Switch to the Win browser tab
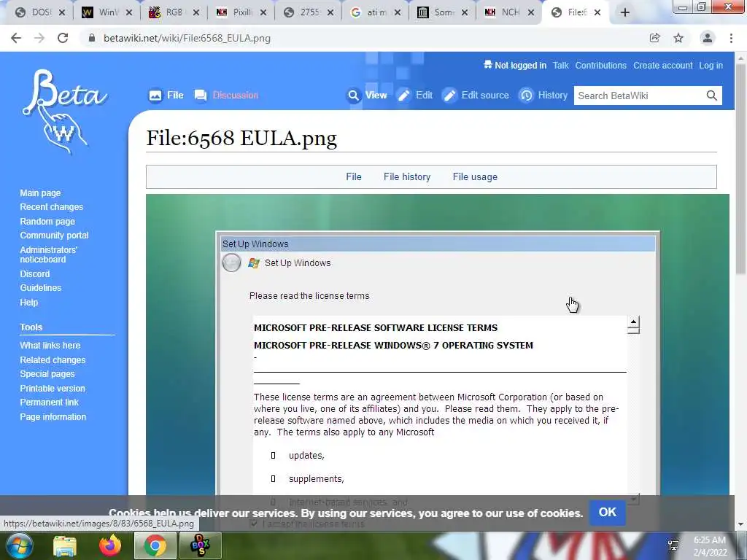Screen dimensions: 747x560 106,12
